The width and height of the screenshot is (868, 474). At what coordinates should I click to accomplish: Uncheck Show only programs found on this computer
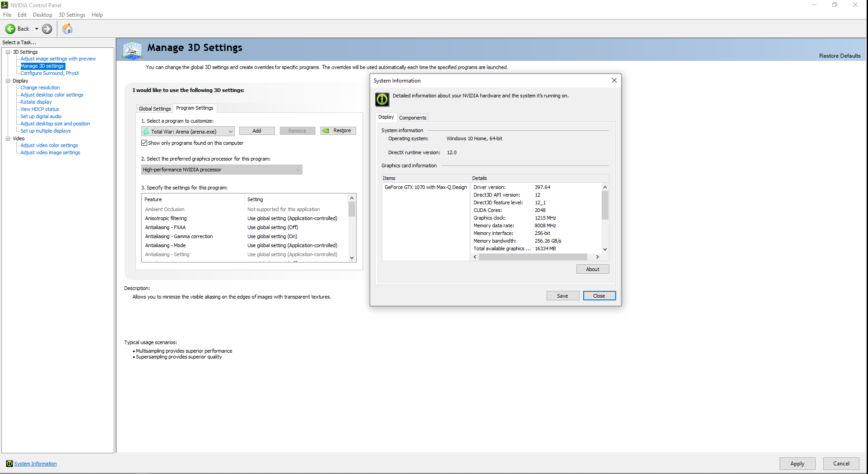(x=144, y=143)
